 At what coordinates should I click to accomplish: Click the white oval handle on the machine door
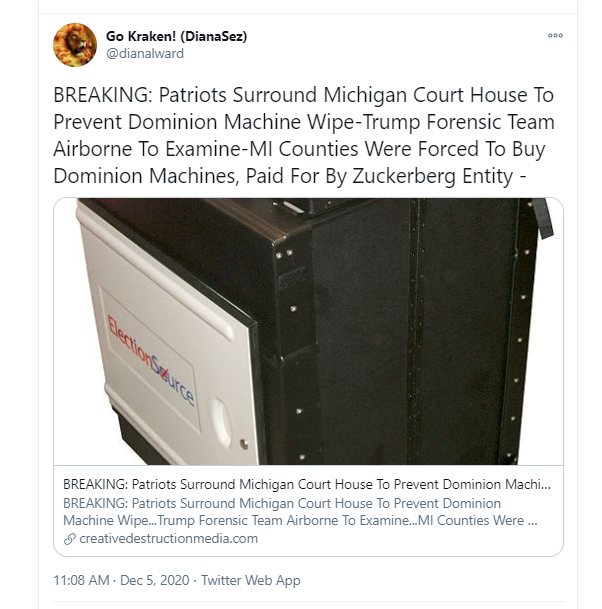click(221, 421)
